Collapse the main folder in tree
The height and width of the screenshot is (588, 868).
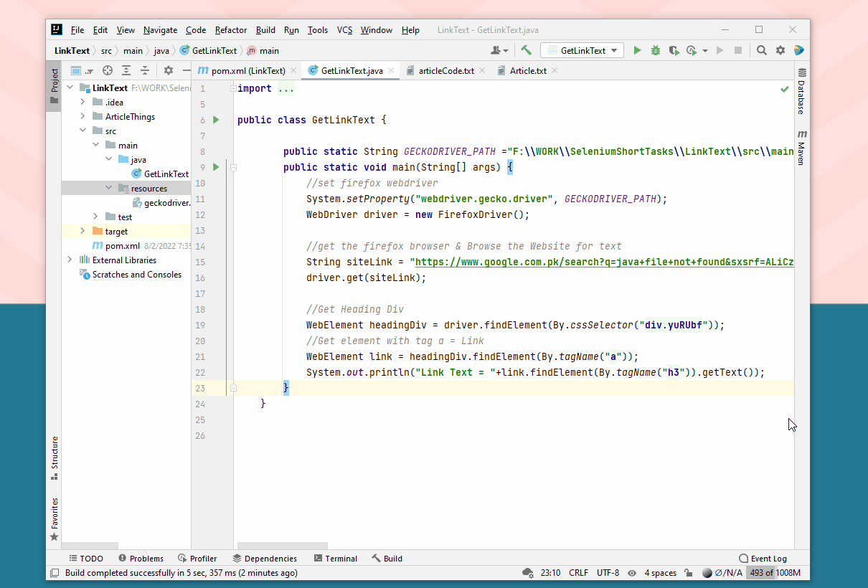(96, 145)
